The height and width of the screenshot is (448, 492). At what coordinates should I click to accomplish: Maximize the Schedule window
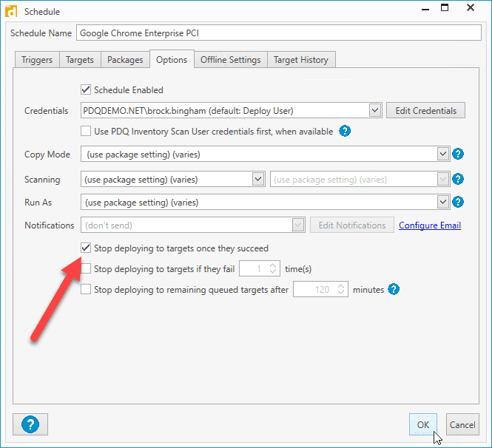pyautogui.click(x=445, y=8)
